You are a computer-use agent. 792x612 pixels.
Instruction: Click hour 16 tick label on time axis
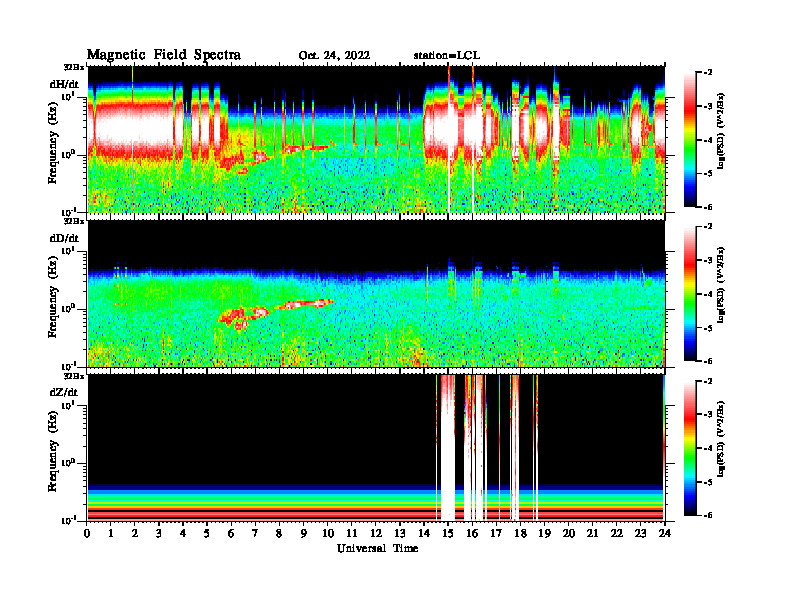click(x=472, y=534)
